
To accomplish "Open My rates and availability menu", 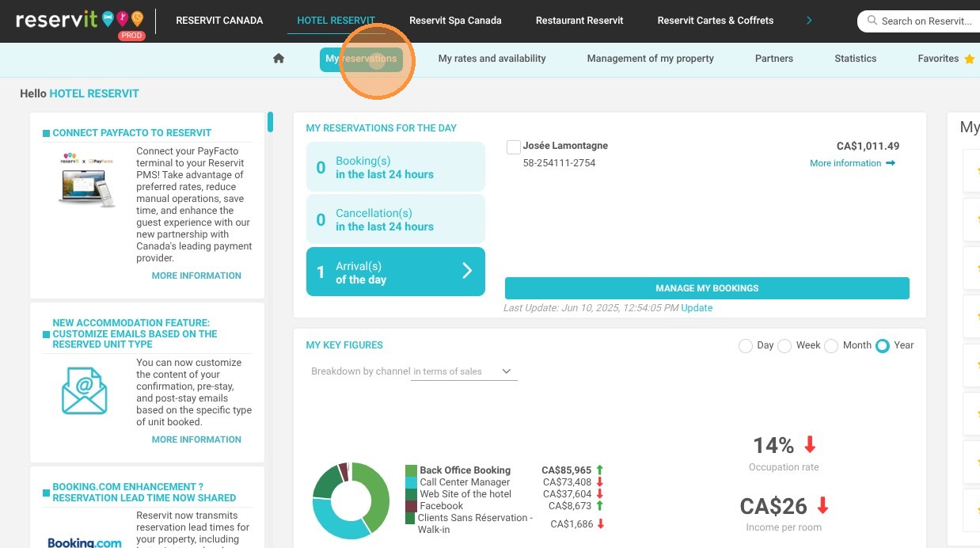I will [492, 59].
